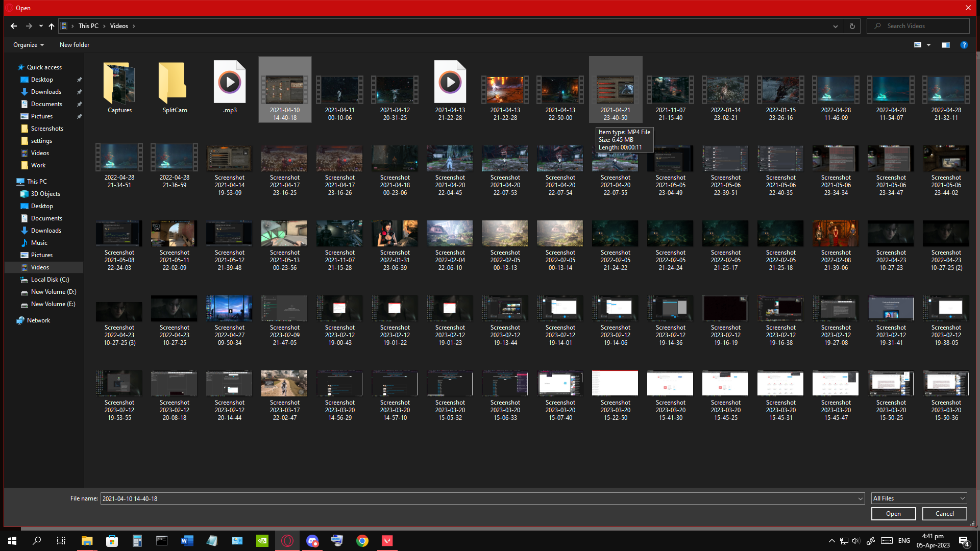Open the Opera browser taskbar icon
The width and height of the screenshot is (980, 551).
287,541
